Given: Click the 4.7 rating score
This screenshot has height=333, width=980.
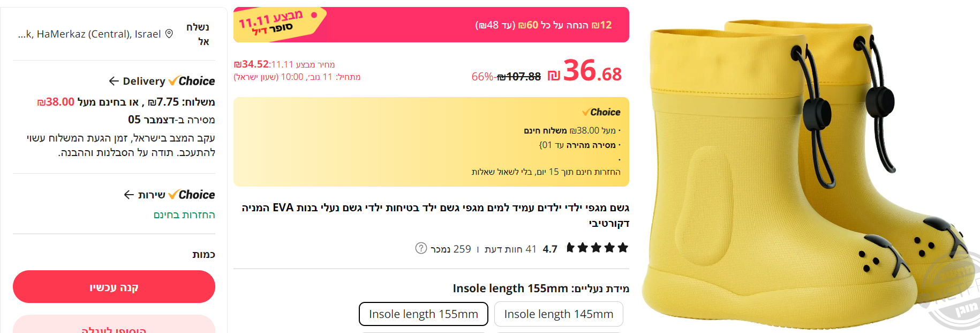Looking at the screenshot, I should coord(550,249).
